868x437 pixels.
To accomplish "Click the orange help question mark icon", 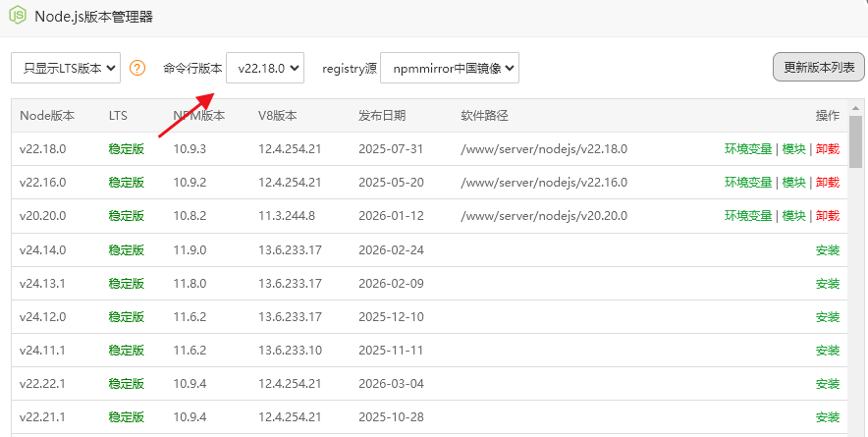I will (137, 69).
